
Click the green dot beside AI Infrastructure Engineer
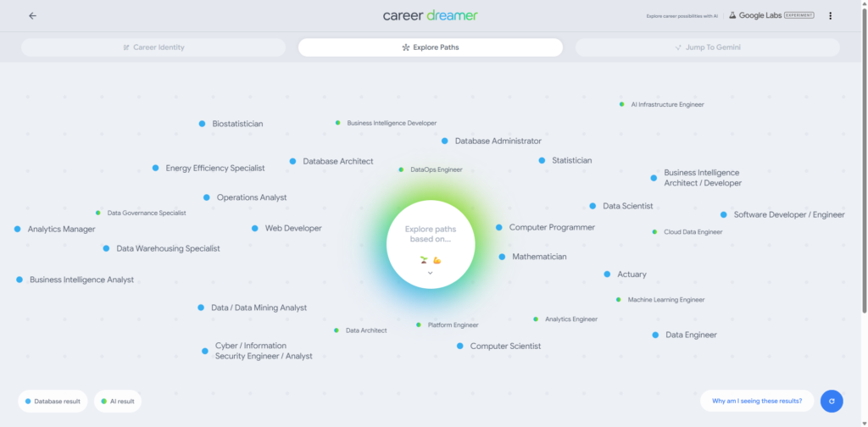(621, 104)
